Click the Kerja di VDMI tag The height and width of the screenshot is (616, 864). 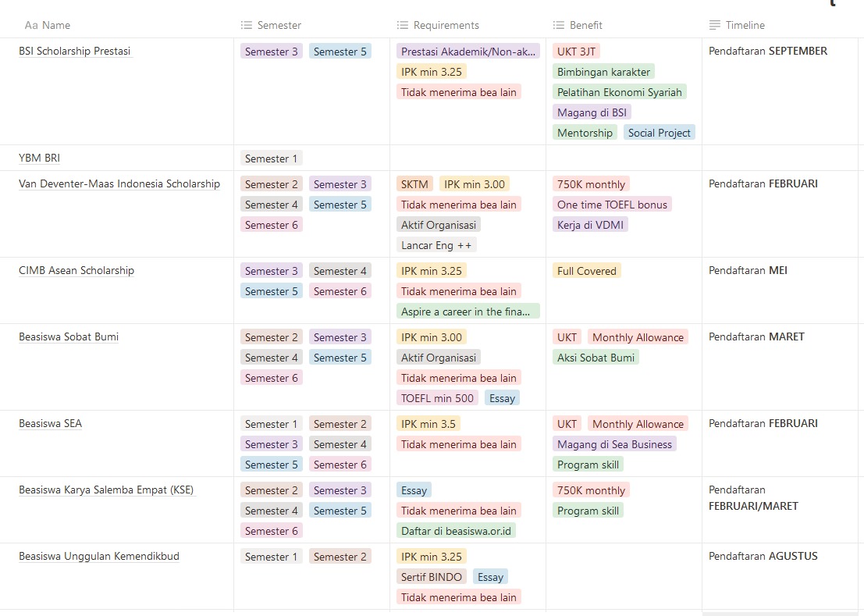point(590,226)
